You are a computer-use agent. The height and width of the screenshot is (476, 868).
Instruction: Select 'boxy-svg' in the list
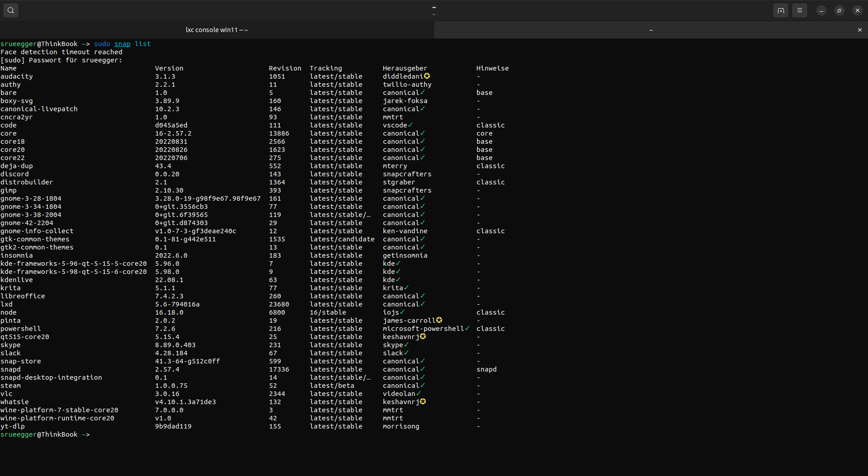click(17, 101)
